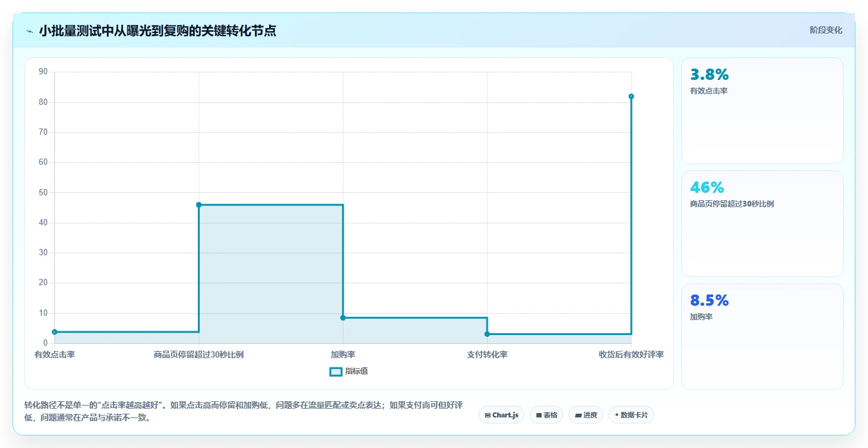The image size is (868, 448).
Task: Click the data point at 支付转化率
Action: [x=487, y=334]
